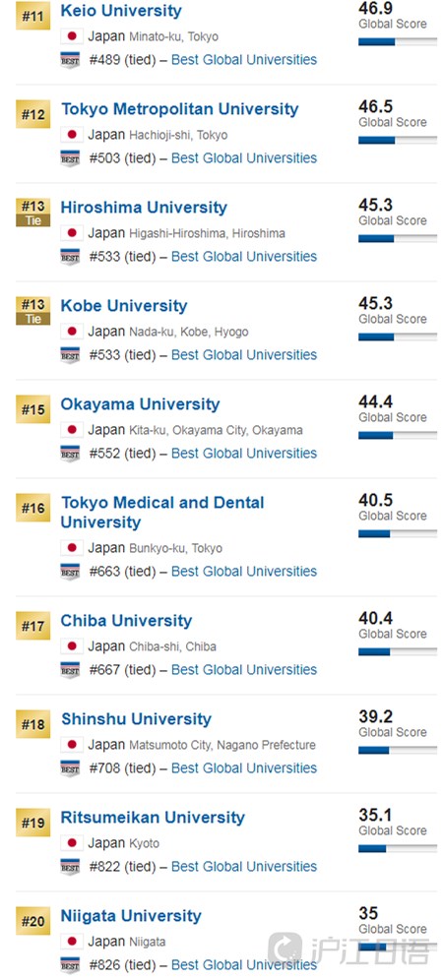Image resolution: width=443 pixels, height=980 pixels.
Task: Open the Keio University link
Action: tap(121, 11)
